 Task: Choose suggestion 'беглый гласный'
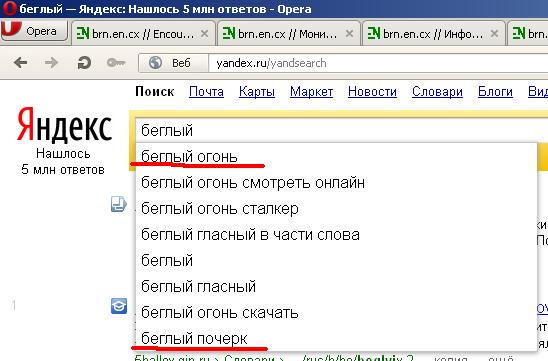(x=336, y=287)
